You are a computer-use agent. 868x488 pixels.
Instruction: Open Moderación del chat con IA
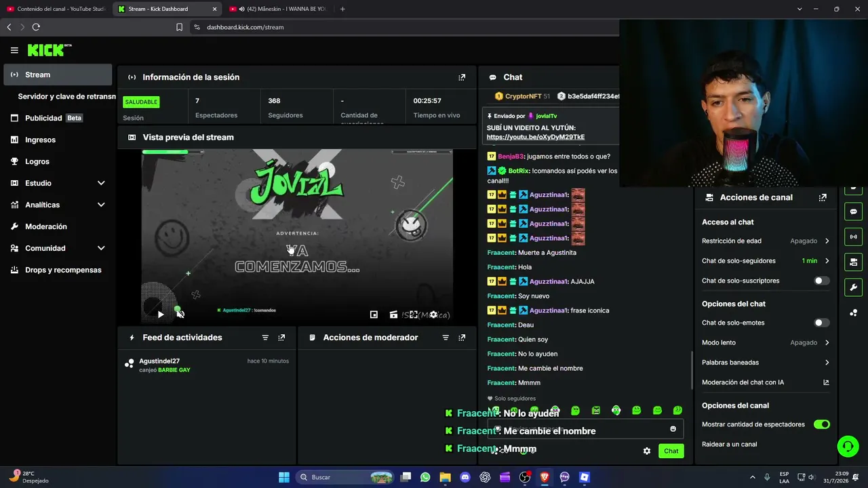point(766,382)
